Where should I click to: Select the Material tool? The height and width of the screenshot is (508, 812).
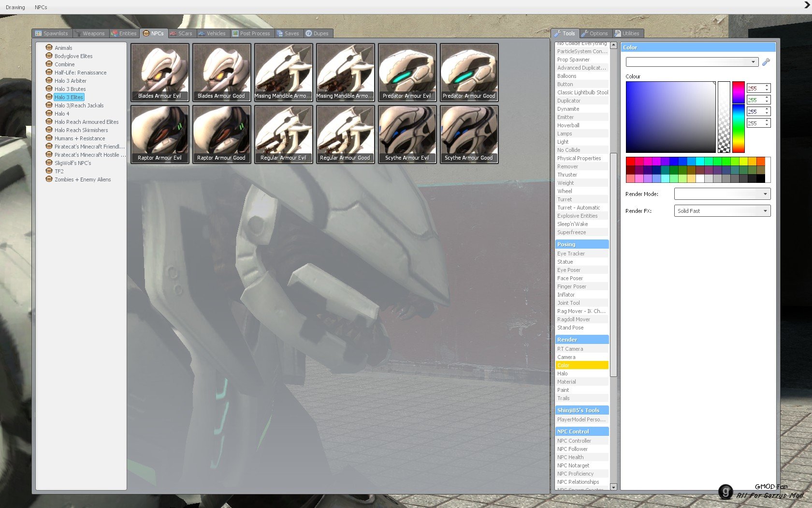pos(582,382)
